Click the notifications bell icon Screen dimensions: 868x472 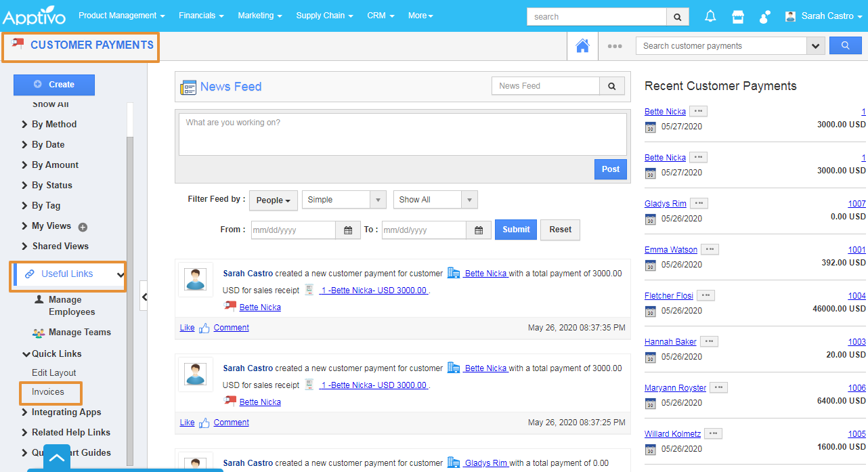[710, 16]
